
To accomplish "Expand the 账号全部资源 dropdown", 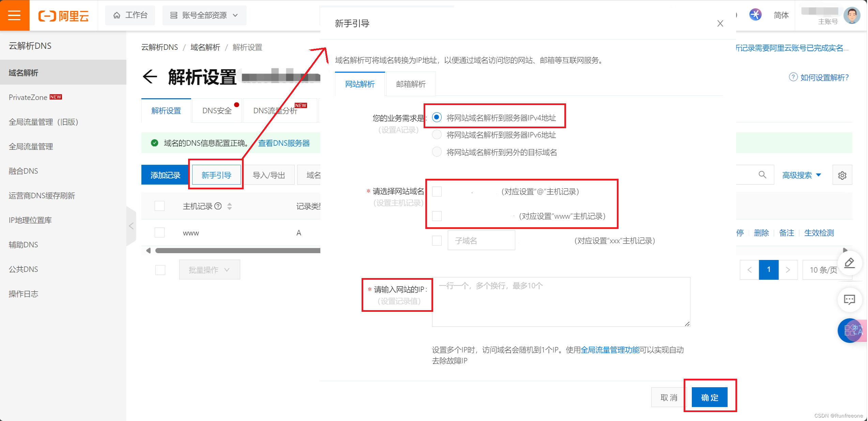I will [204, 15].
